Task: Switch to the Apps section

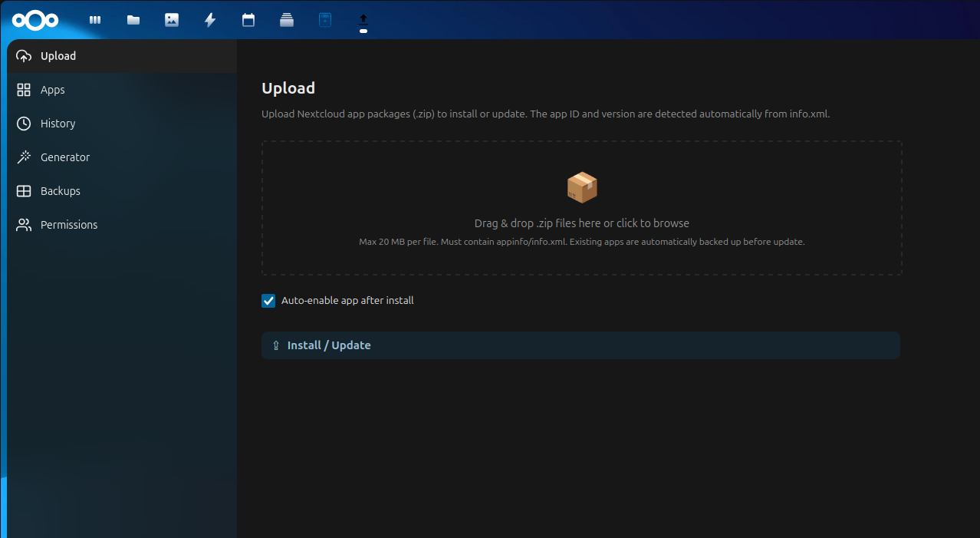Action: click(54, 89)
